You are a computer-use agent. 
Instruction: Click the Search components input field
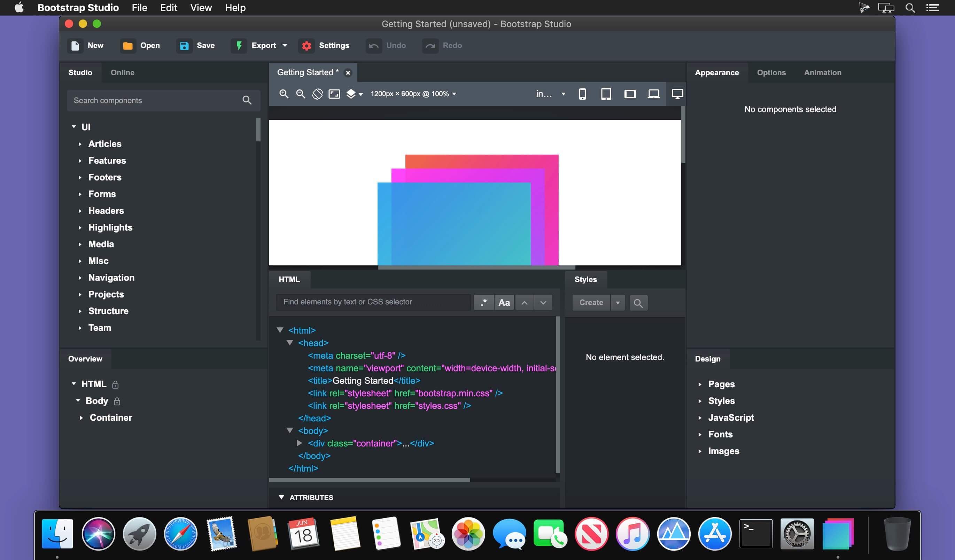click(152, 100)
